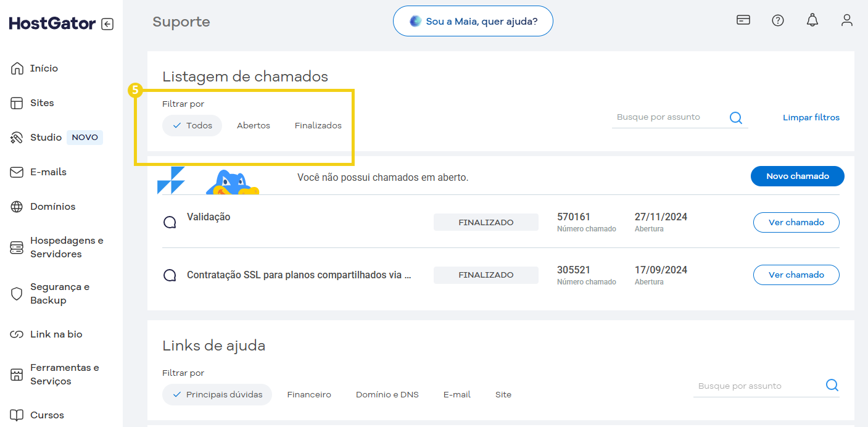The width and height of the screenshot is (868, 427).
Task: Open Link na bio from the sidebar
Action: pyautogui.click(x=56, y=334)
